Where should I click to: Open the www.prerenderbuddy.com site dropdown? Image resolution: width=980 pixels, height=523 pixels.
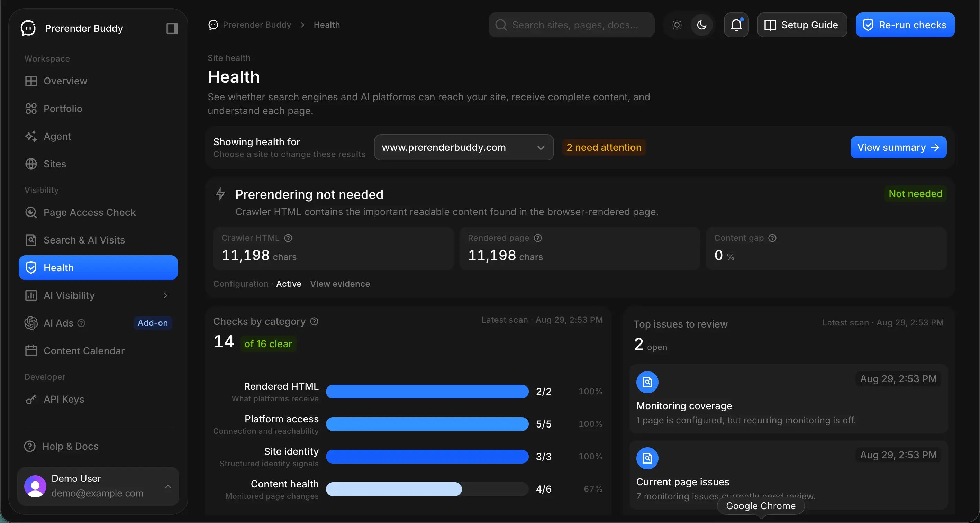pyautogui.click(x=463, y=147)
